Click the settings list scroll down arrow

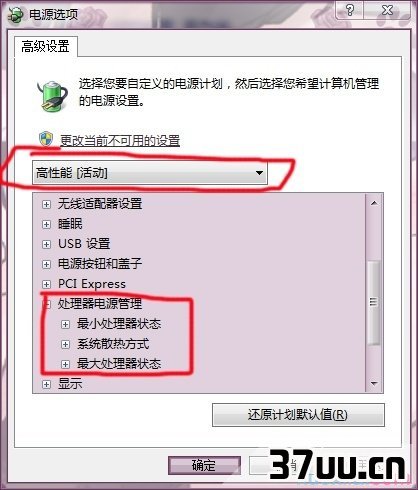[x=374, y=384]
